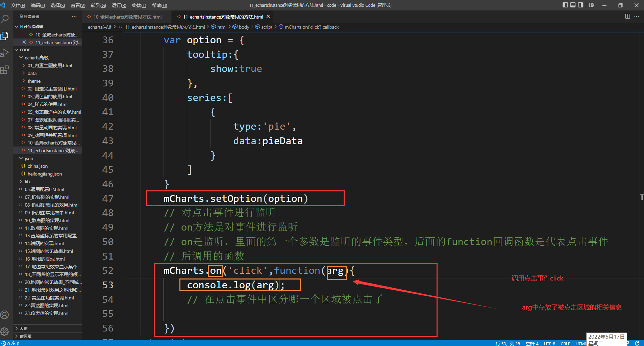Open the Explorer files icon

(x=5, y=36)
